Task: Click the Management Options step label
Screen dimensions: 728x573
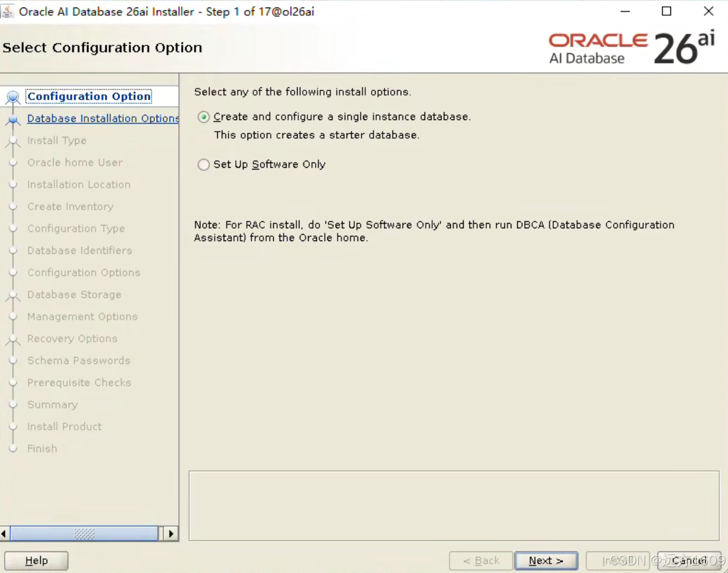Action: (82, 317)
